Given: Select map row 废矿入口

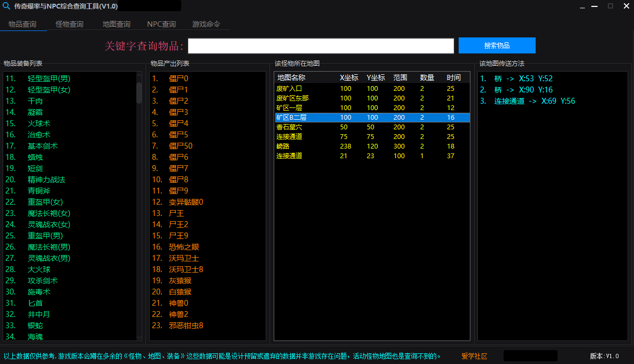Looking at the screenshot, I should tap(373, 89).
